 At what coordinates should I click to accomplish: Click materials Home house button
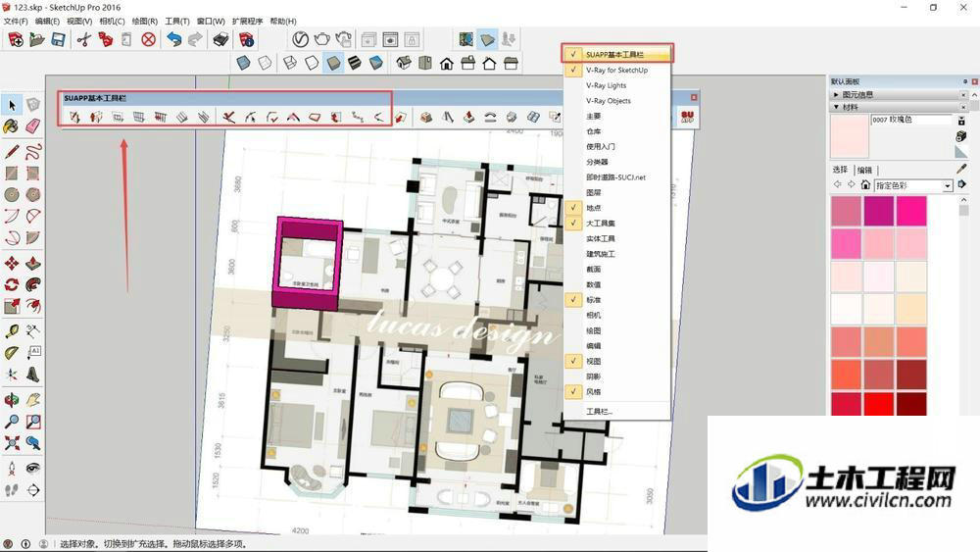pyautogui.click(x=865, y=185)
